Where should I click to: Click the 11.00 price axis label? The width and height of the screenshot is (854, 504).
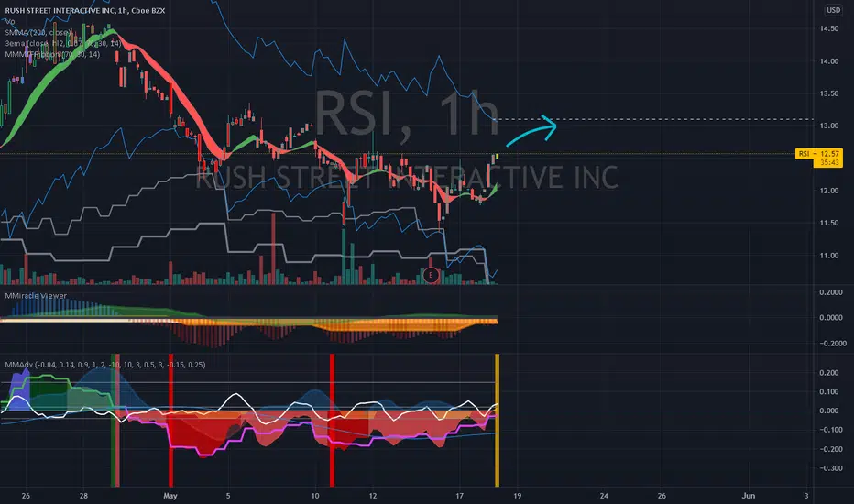point(829,255)
